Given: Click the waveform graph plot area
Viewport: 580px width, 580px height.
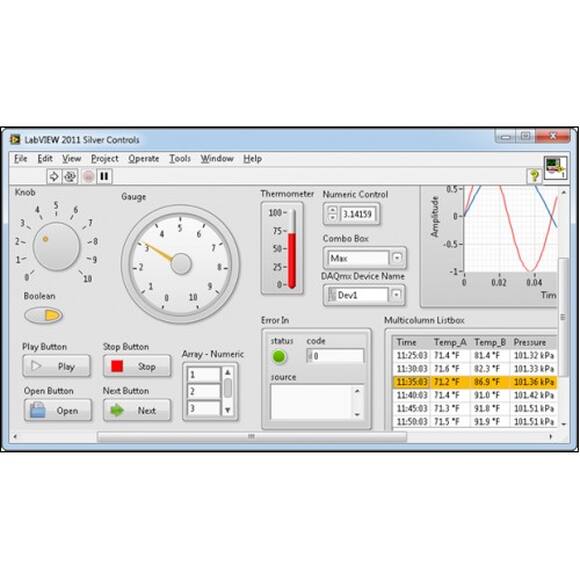Looking at the screenshot, I should point(510,229).
